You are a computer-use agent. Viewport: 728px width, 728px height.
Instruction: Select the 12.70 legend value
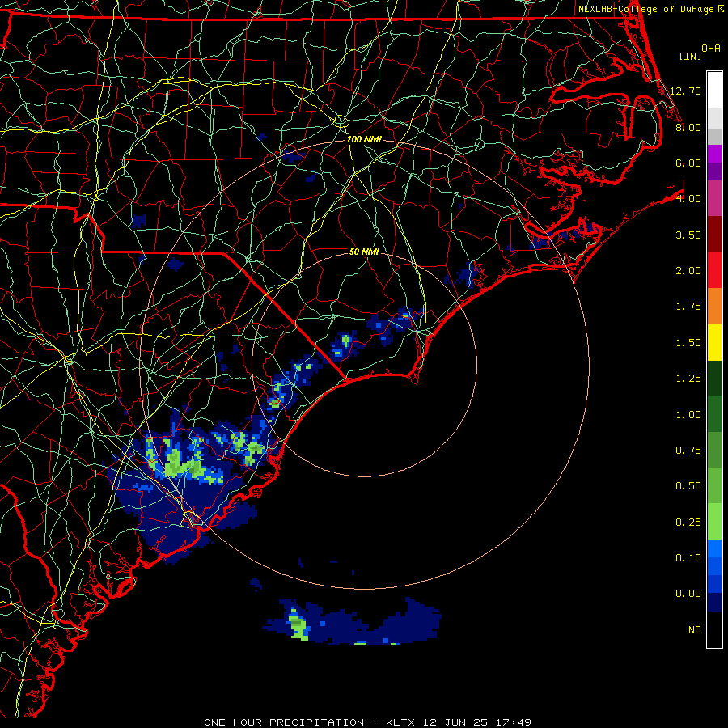[685, 91]
